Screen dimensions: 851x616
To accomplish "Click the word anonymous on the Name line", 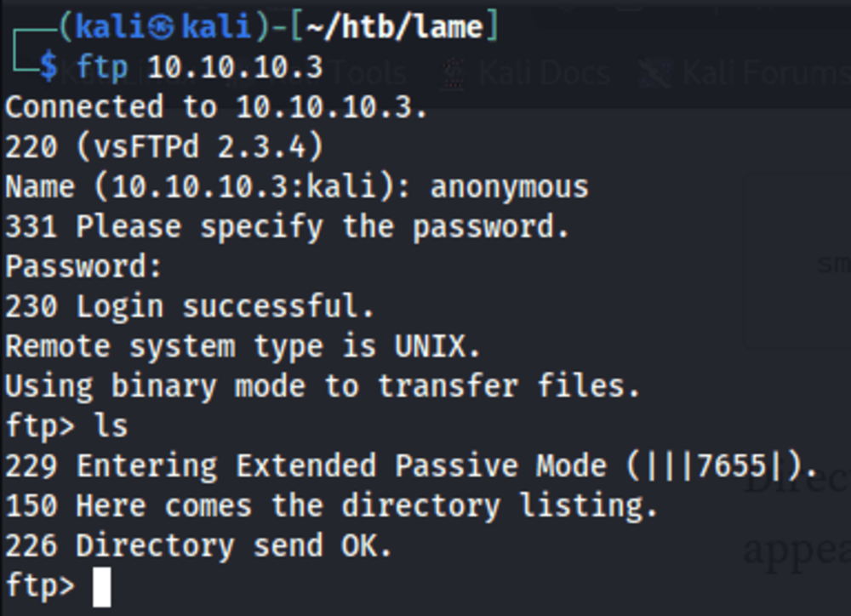I will click(509, 187).
